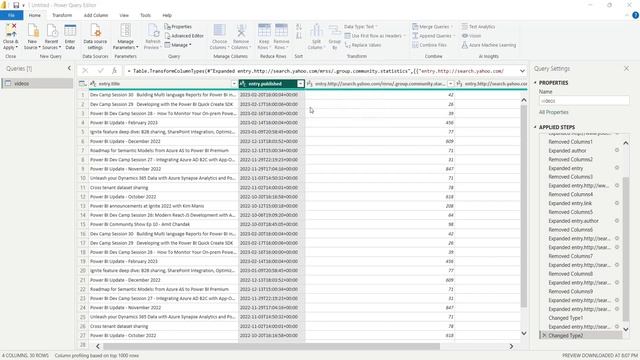Viewport: 640px width, 360px height.
Task: Open entry.published column filter dropdown
Action: tap(300, 84)
